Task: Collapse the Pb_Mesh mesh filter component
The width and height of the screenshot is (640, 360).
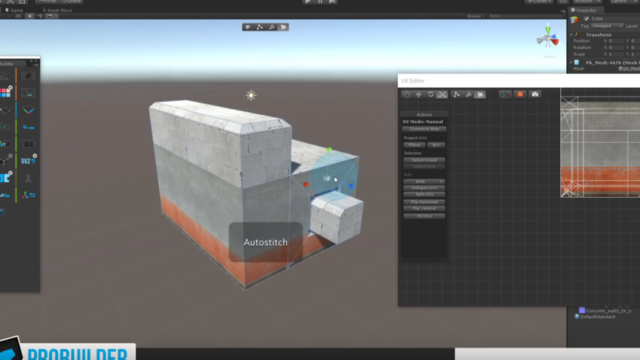Action: [571, 62]
